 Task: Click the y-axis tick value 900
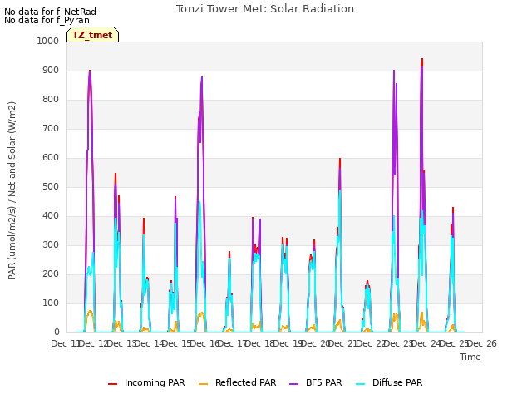coord(51,70)
